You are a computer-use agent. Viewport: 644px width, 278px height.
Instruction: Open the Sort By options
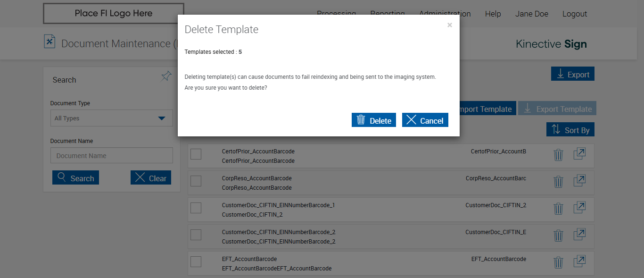[570, 130]
